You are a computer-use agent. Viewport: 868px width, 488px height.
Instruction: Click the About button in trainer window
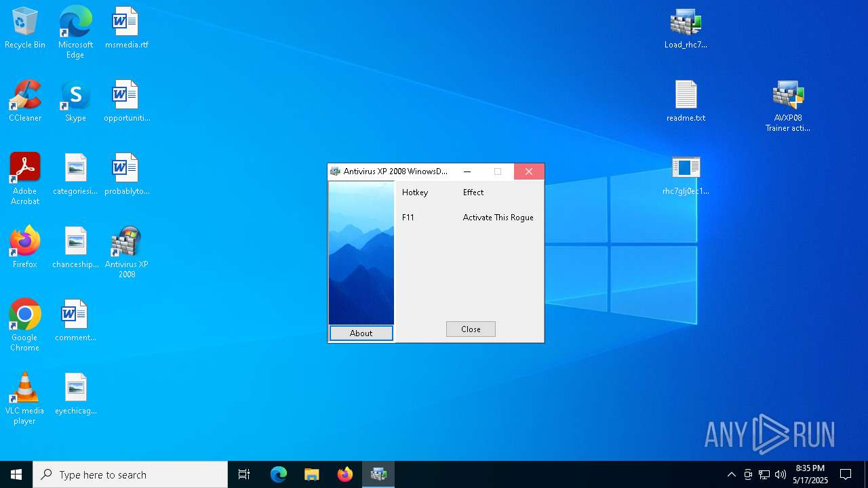(x=361, y=333)
